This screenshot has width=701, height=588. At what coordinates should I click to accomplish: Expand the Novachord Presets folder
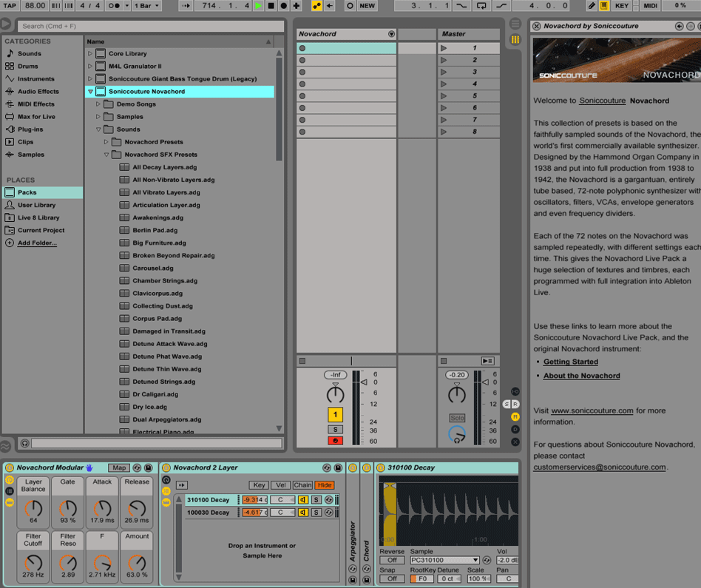click(106, 142)
